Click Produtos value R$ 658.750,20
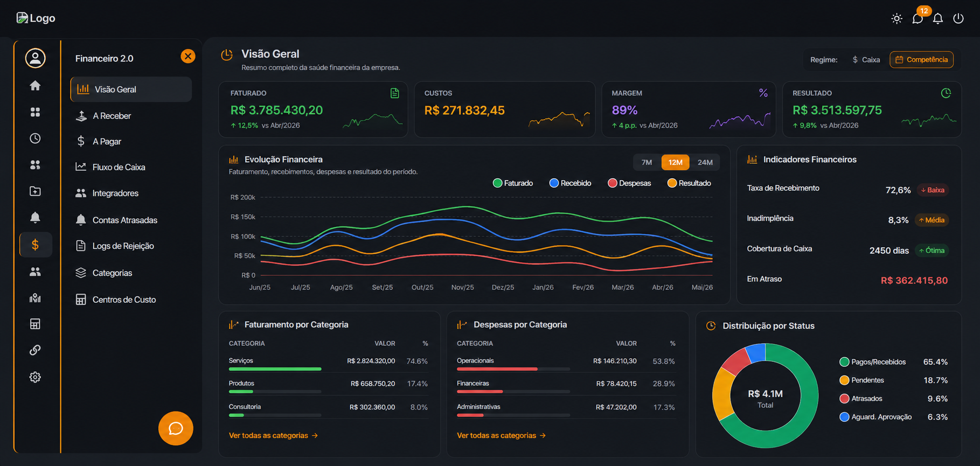The height and width of the screenshot is (466, 980). tap(373, 384)
